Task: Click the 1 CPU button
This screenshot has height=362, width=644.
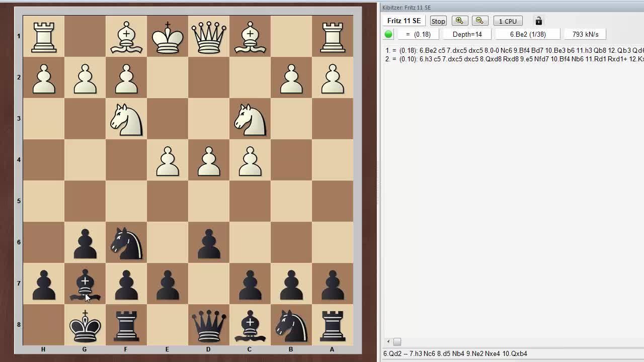Action: pyautogui.click(x=508, y=21)
